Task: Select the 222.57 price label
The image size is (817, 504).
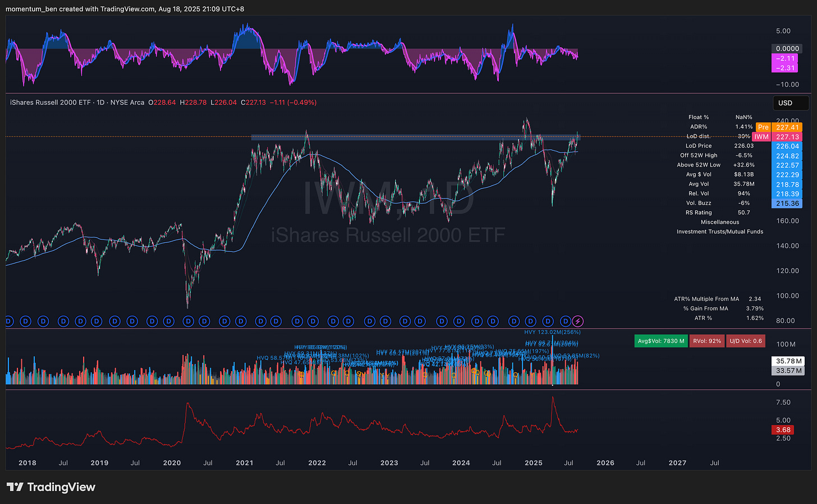Action: [x=787, y=165]
